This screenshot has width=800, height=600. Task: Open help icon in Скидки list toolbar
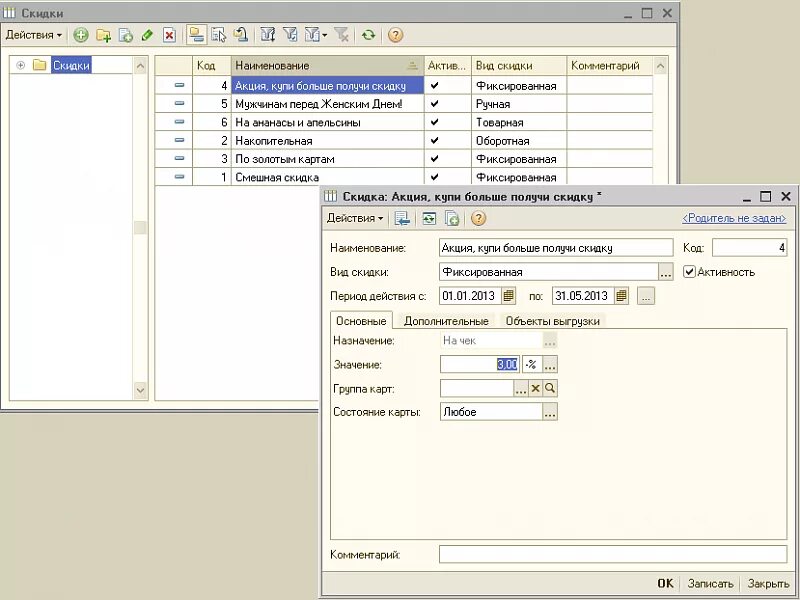tap(395, 35)
